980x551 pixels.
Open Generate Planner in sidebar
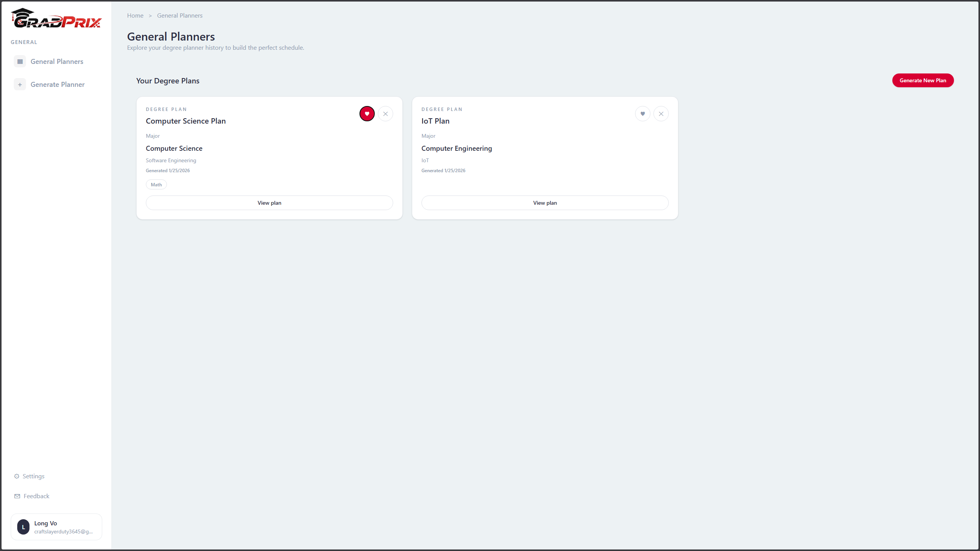click(57, 85)
